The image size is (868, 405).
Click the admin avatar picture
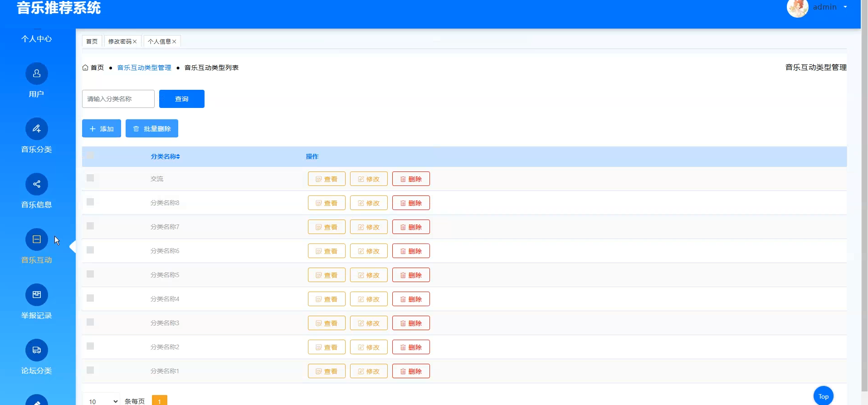tap(798, 7)
